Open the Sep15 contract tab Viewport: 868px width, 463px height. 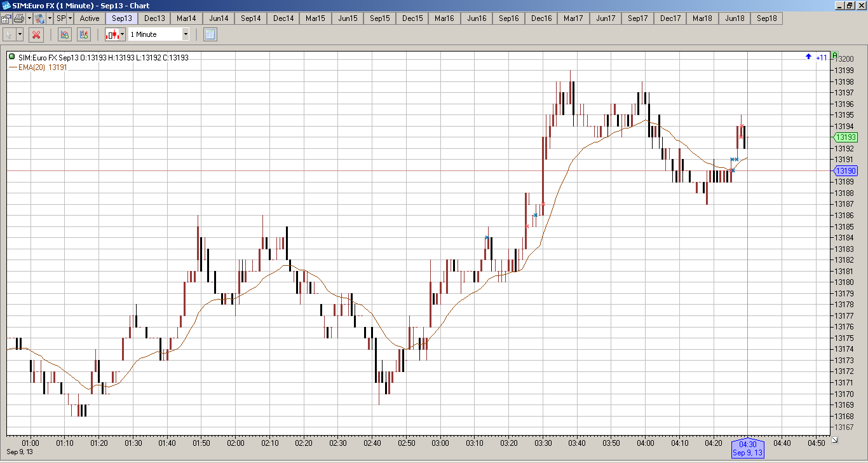point(380,18)
